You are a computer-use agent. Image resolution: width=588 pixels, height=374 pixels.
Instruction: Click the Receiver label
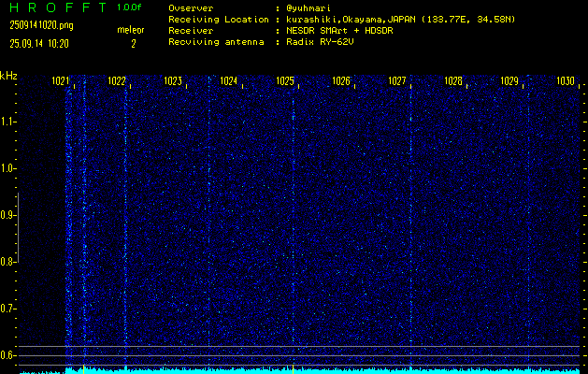pos(191,31)
